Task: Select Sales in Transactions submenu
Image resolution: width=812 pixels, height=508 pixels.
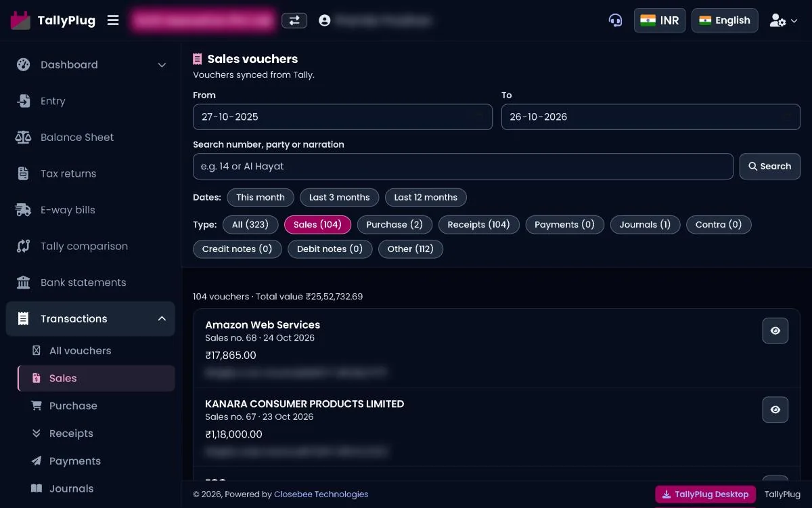Action: point(96,378)
